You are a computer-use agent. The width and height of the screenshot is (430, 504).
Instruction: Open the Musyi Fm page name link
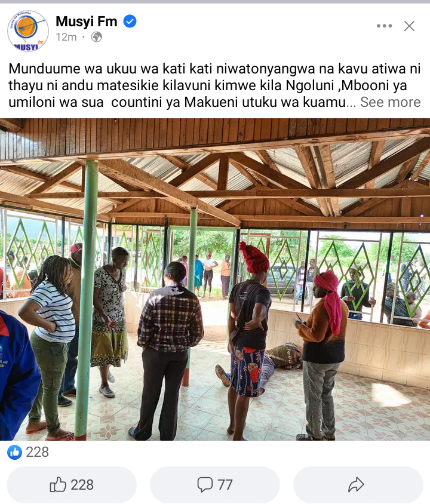87,21
